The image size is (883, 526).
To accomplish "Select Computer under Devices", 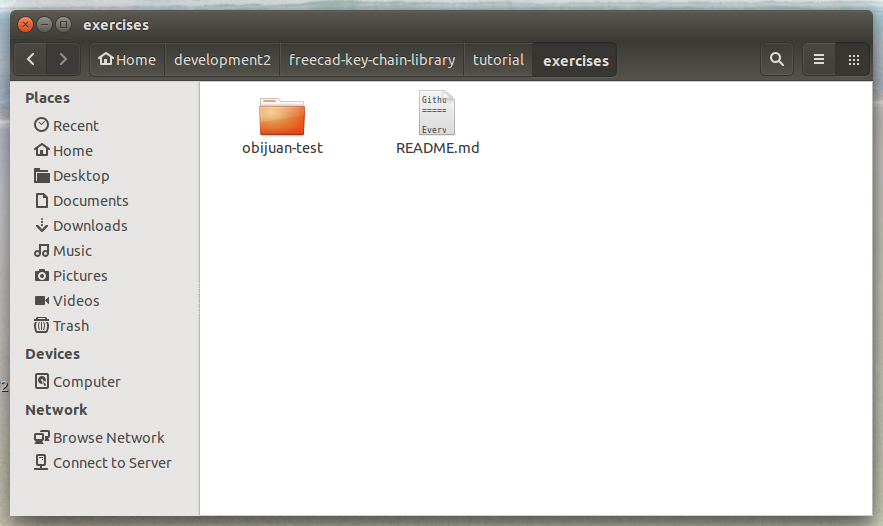I will (86, 382).
